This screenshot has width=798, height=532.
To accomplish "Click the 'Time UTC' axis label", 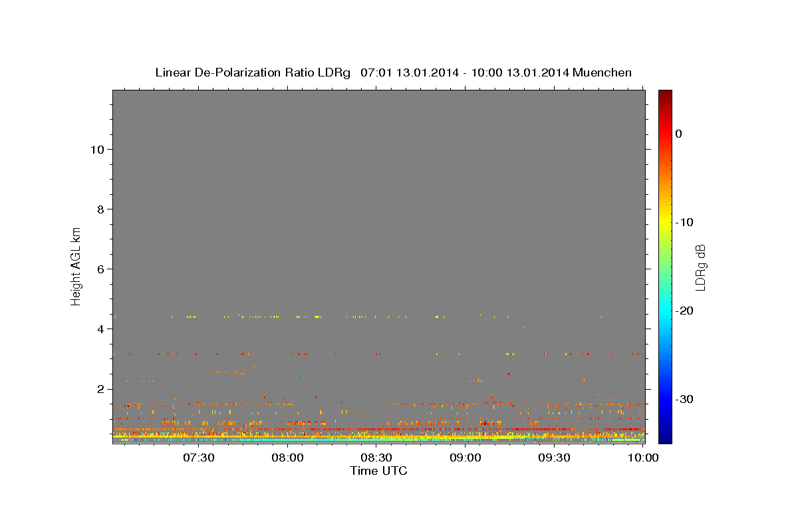I will (378, 471).
